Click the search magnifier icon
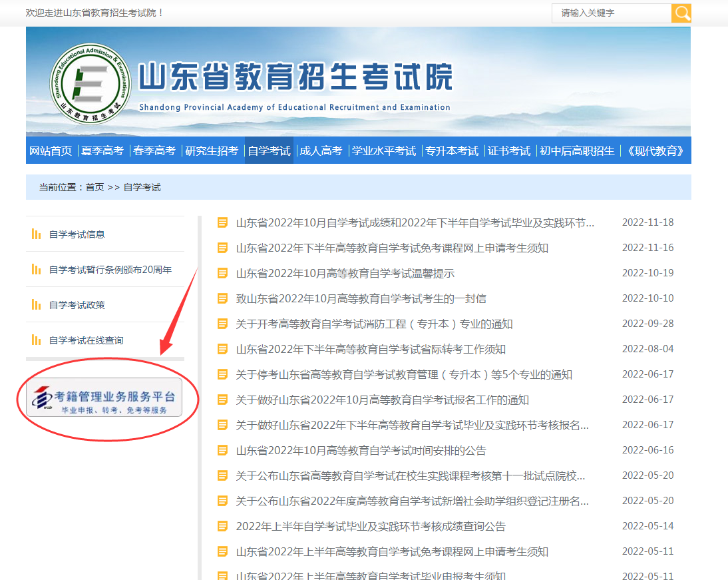Viewport: 728px width, 580px height. coord(681,13)
